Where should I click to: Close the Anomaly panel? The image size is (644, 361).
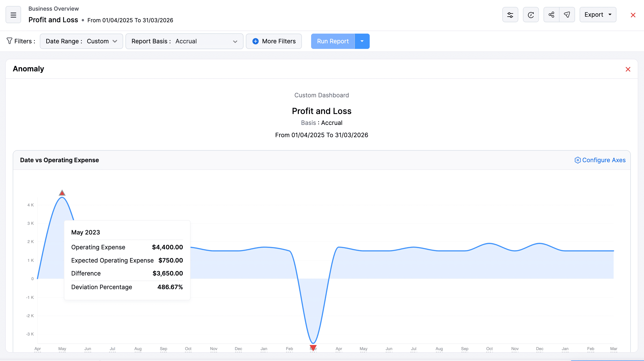(628, 69)
